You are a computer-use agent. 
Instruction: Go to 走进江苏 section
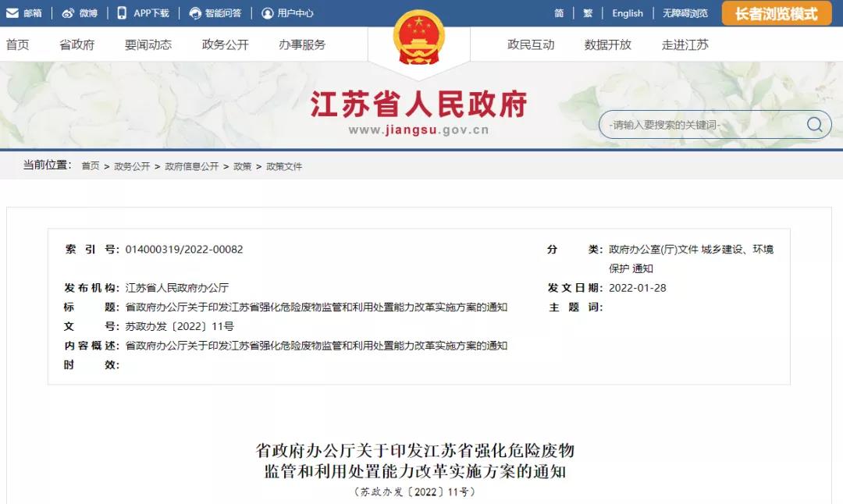coord(685,44)
